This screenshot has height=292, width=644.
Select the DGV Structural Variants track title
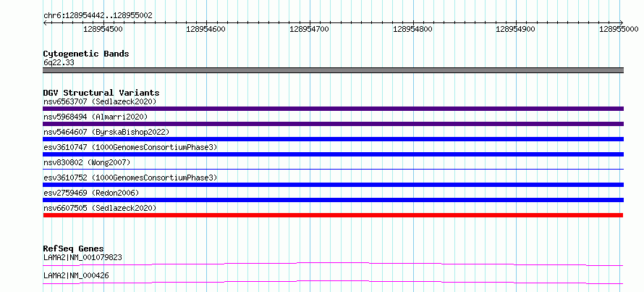101,93
